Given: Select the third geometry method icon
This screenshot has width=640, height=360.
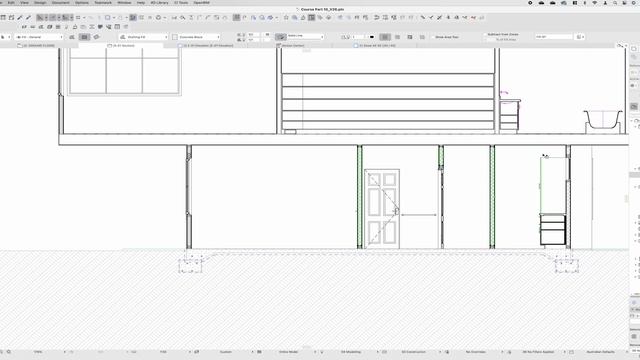Looking at the screenshot, I should pyautogui.click(x=410, y=37).
